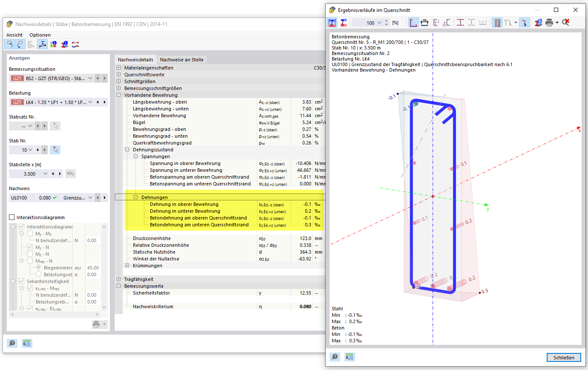The image size is (588, 370).
Task: Click the colored circles info icon
Action: click(x=54, y=44)
